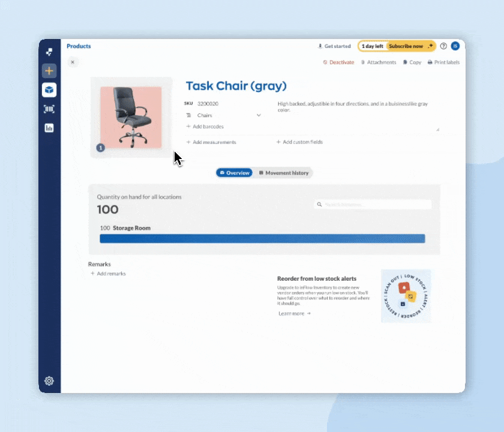Click the Get started bell icon
The height and width of the screenshot is (432, 504).
320,46
